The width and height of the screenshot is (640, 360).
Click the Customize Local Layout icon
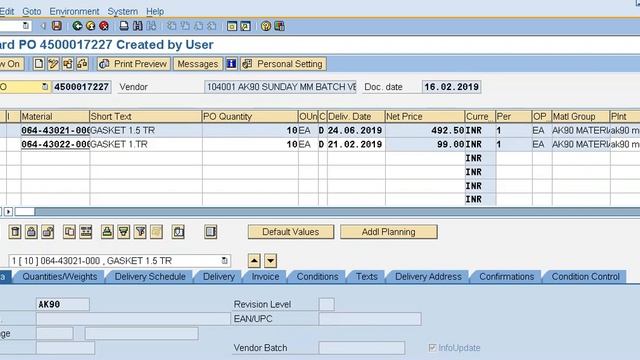[280, 26]
